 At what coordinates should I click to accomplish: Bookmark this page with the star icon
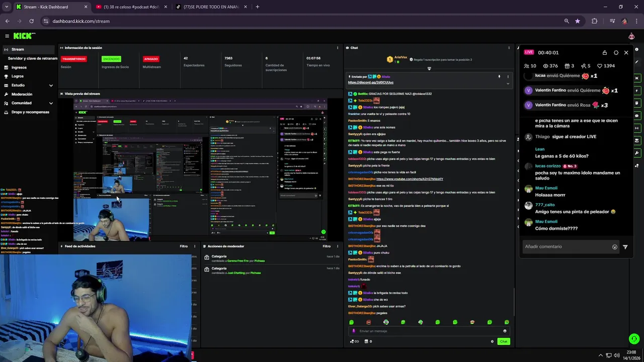pos(578,21)
